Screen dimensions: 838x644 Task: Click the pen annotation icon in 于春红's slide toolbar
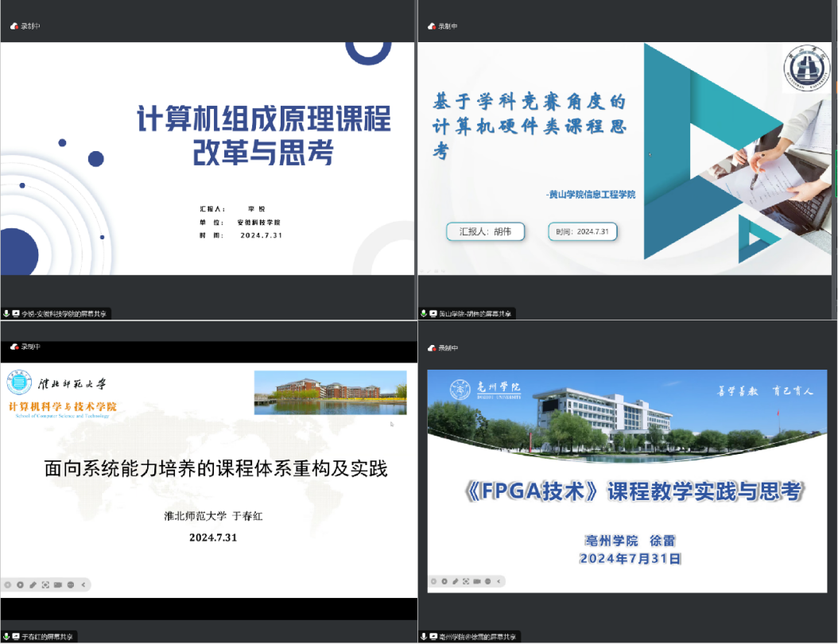point(33,584)
